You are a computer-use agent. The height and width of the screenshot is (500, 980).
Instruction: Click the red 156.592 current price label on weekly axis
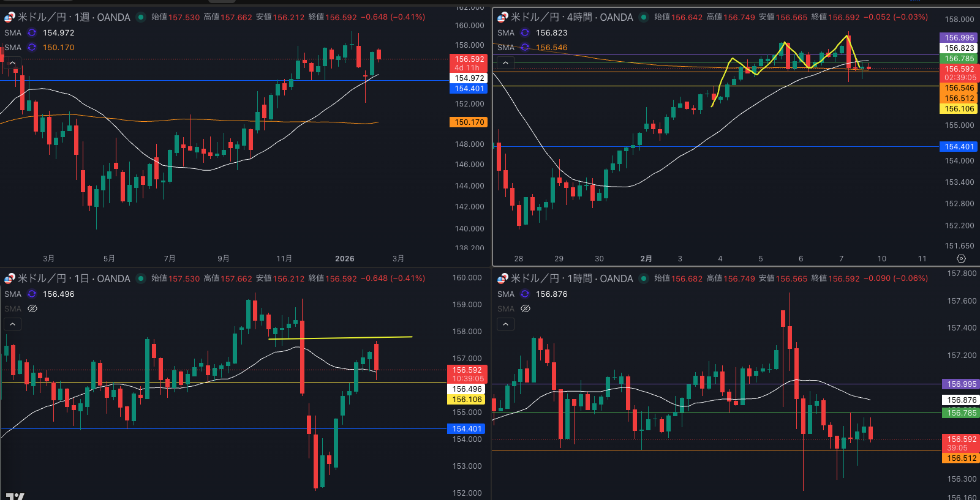pos(469,63)
